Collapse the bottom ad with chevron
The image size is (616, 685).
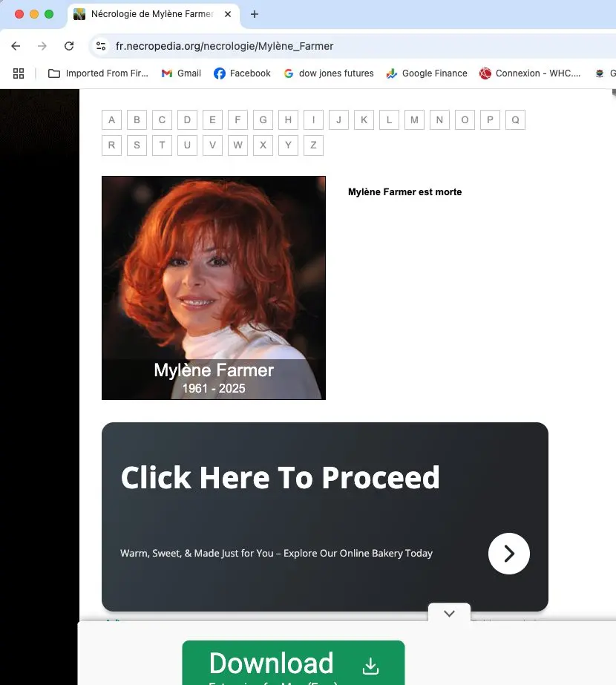[449, 614]
